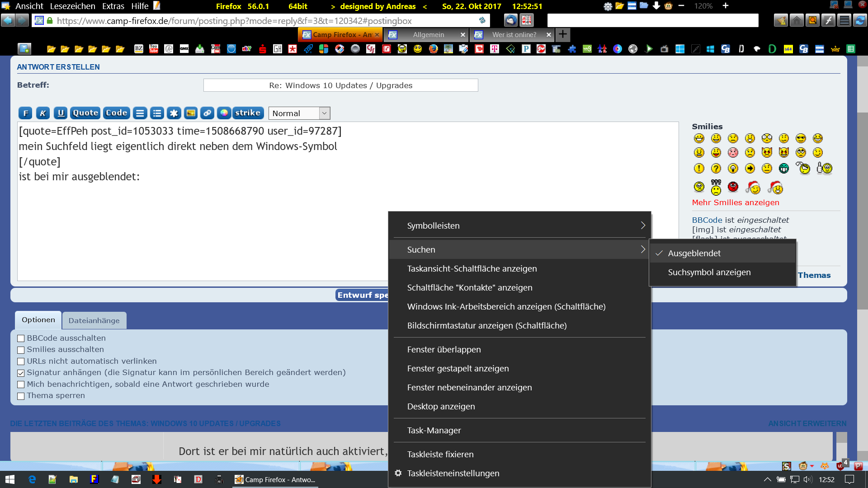
Task: Open the 'Normal' font size dropdown
Action: coord(299,113)
